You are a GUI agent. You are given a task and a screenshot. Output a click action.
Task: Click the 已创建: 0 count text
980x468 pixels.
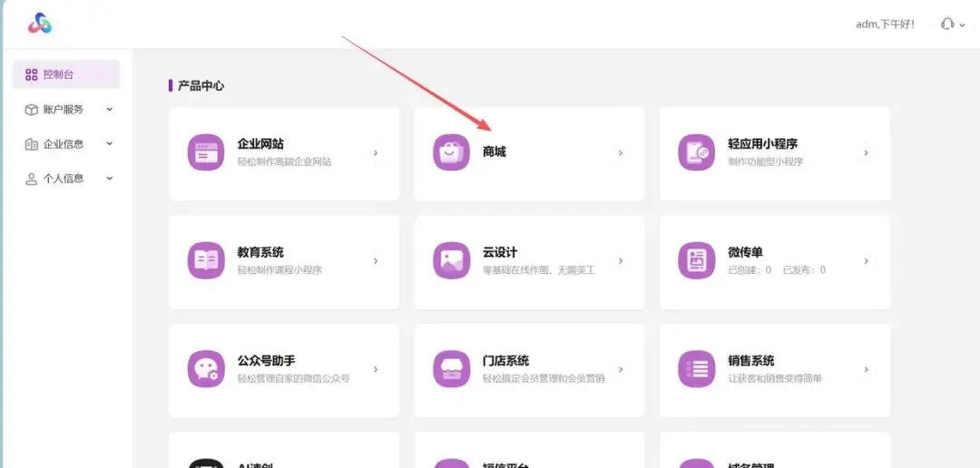(x=750, y=270)
